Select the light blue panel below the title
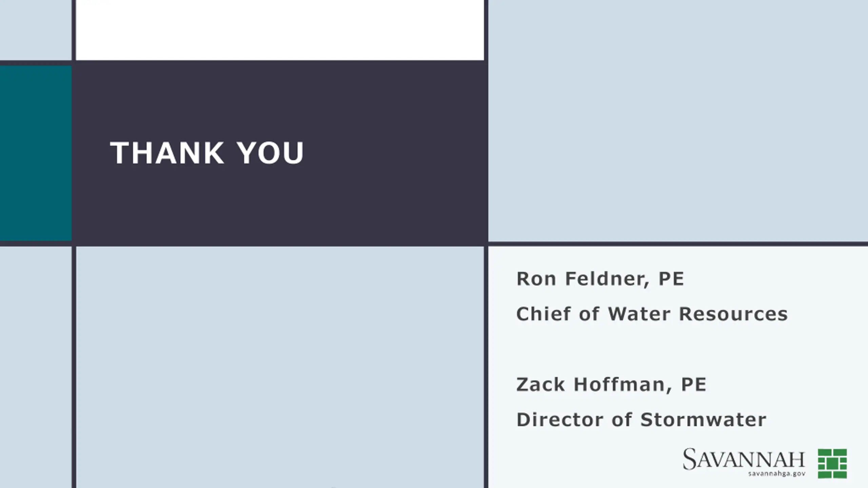This screenshot has height=488, width=868. point(280,367)
